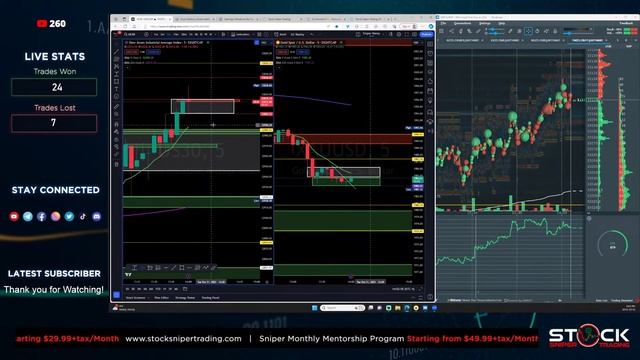Click the red Sell button on the Gold Spot chart
The width and height of the screenshot is (640, 360).
tap(282, 52)
